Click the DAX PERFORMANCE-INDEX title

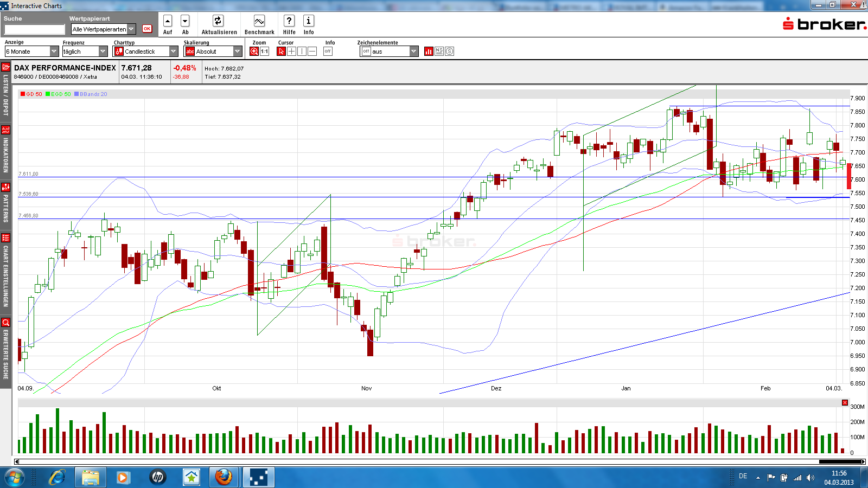(65, 68)
